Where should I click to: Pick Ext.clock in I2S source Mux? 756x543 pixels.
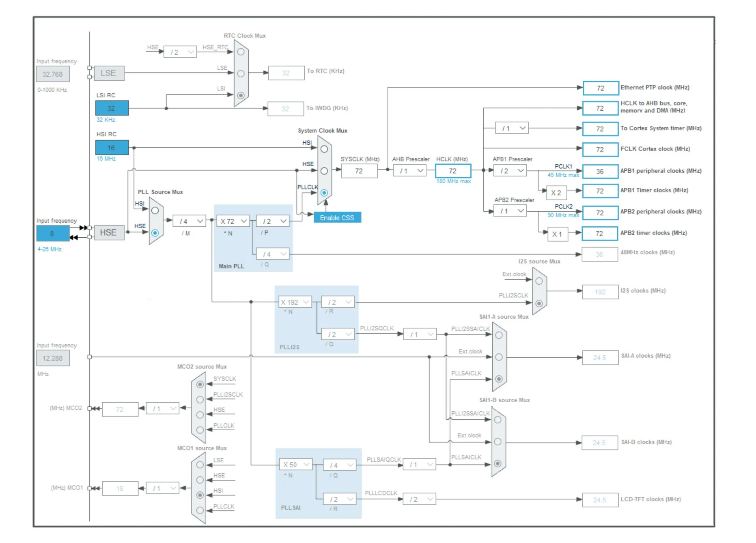[539, 281]
